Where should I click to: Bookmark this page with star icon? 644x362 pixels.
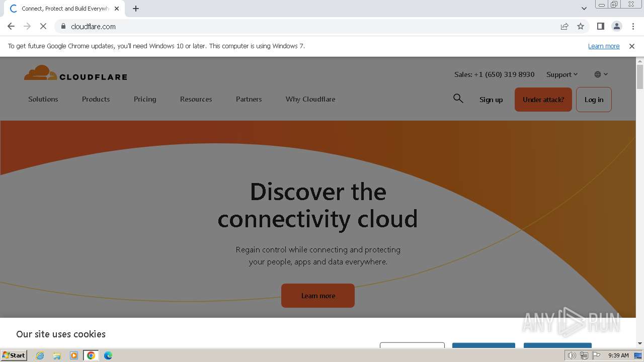pyautogui.click(x=581, y=26)
